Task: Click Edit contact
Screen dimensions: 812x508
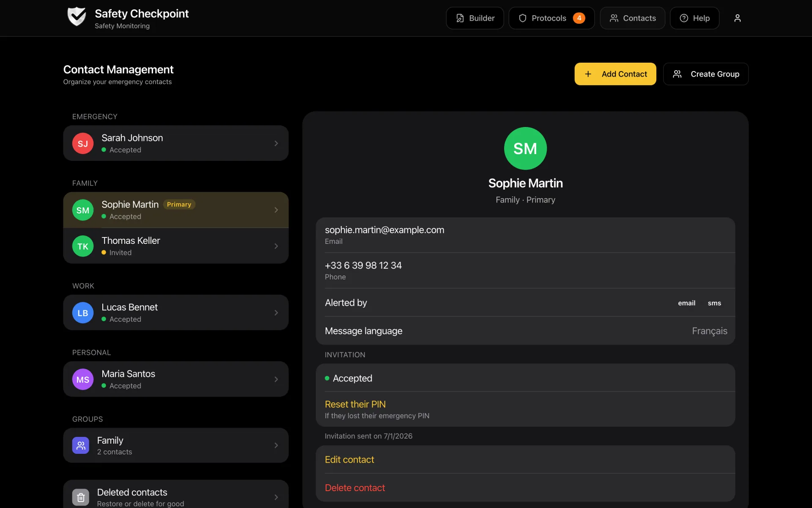Action: point(349,460)
